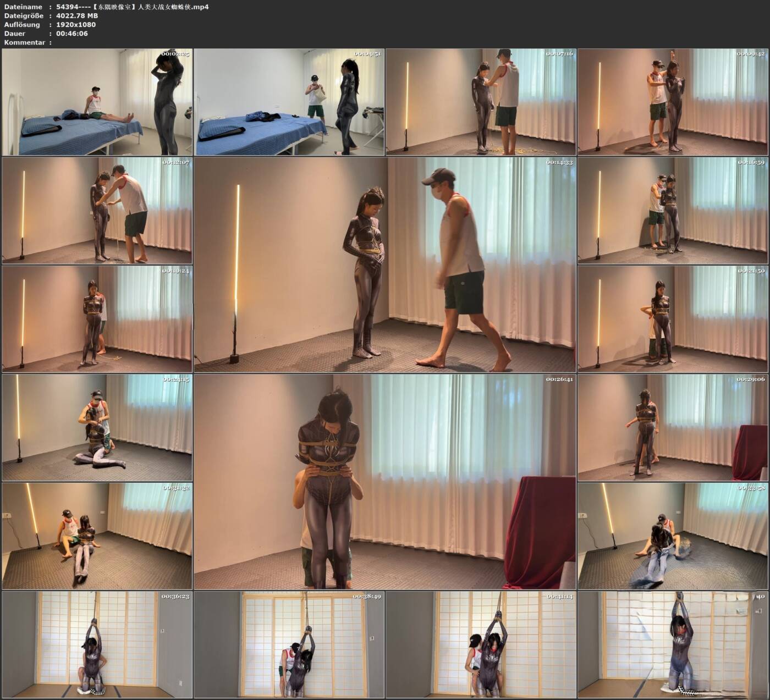This screenshot has height=700, width=770.
Task: Click the file name ending in .mp4
Action: coord(133,7)
